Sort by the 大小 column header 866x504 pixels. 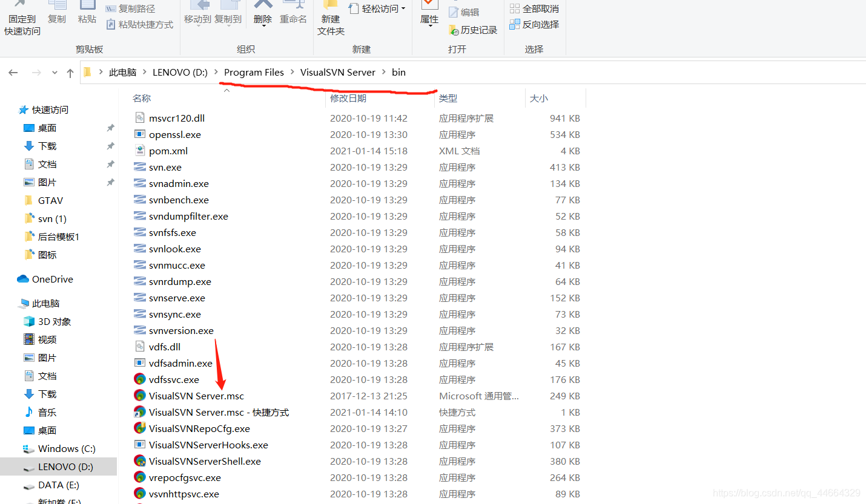[539, 98]
